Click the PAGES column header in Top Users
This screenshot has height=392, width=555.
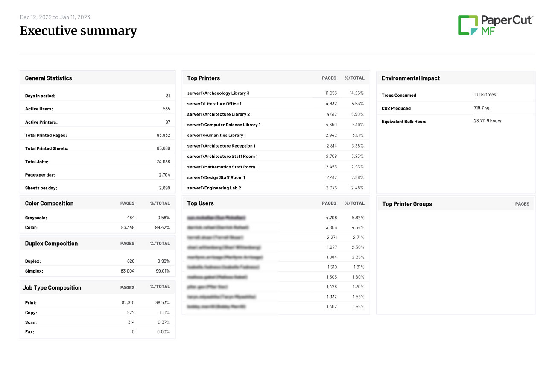(x=329, y=203)
